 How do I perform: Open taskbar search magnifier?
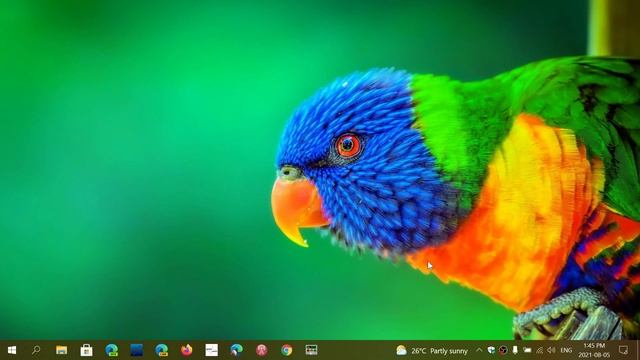click(x=36, y=350)
